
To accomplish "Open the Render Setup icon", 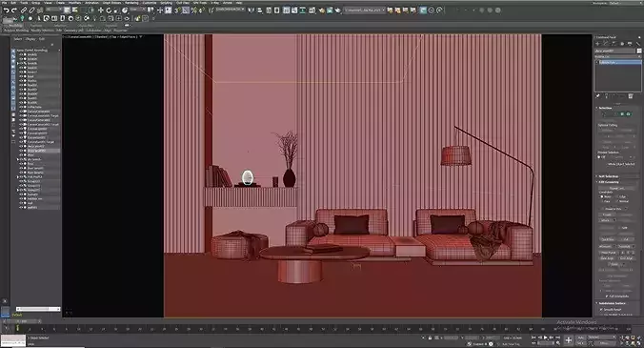I will pyautogui.click(x=321, y=10).
